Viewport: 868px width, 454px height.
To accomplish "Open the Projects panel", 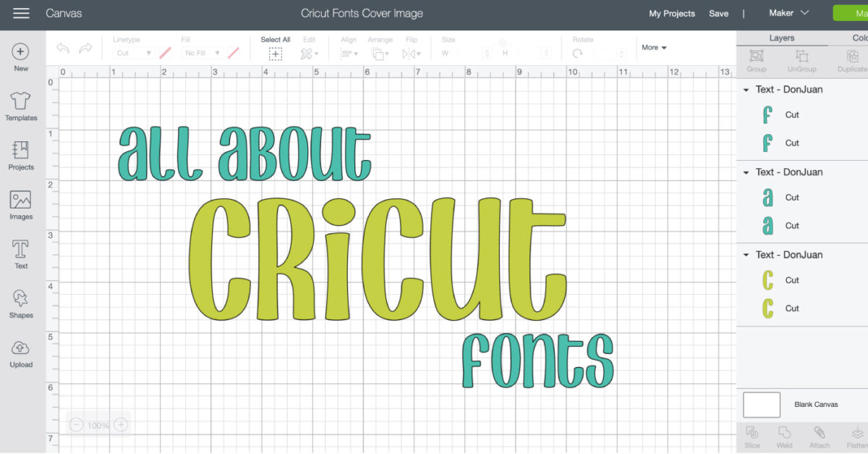I will (21, 156).
